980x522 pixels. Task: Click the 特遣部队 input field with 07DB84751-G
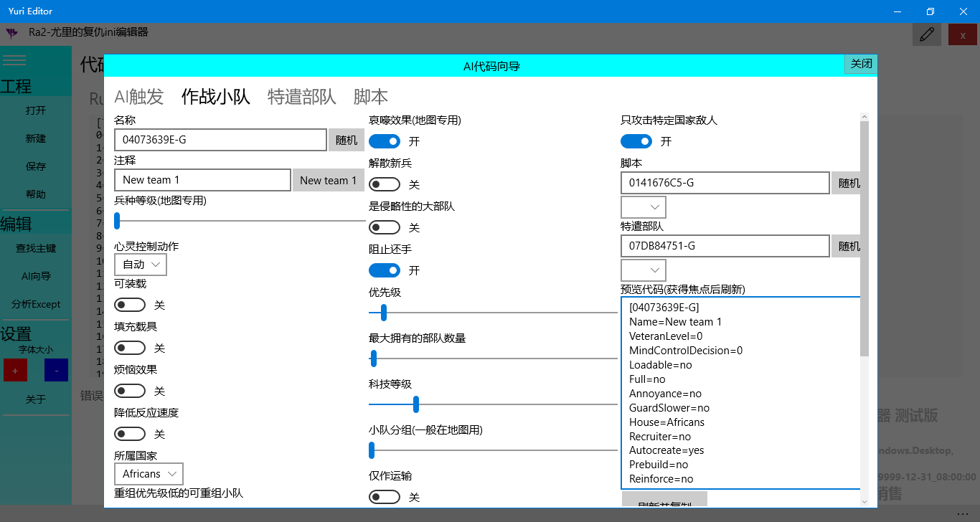[x=725, y=246]
